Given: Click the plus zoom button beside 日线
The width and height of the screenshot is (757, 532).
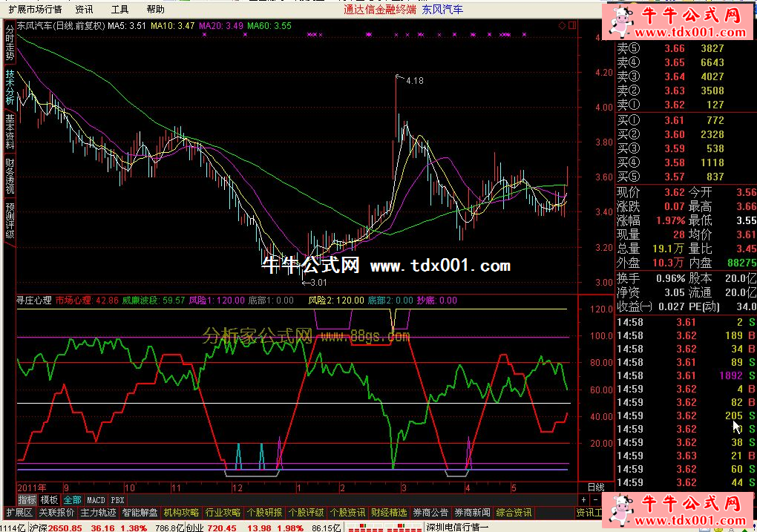Looking at the screenshot, I should tap(584, 499).
